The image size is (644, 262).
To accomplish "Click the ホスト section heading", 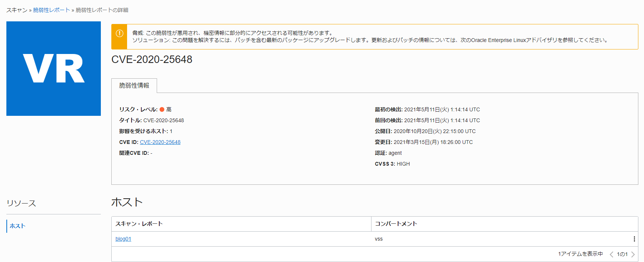I will (127, 202).
